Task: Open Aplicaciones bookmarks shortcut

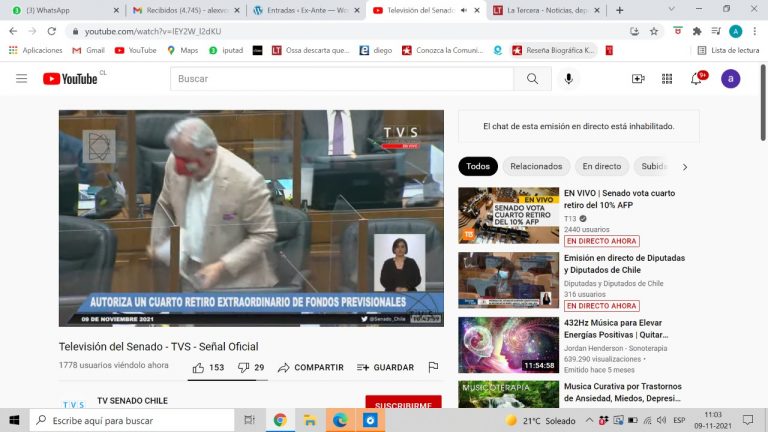Action: 35,50
